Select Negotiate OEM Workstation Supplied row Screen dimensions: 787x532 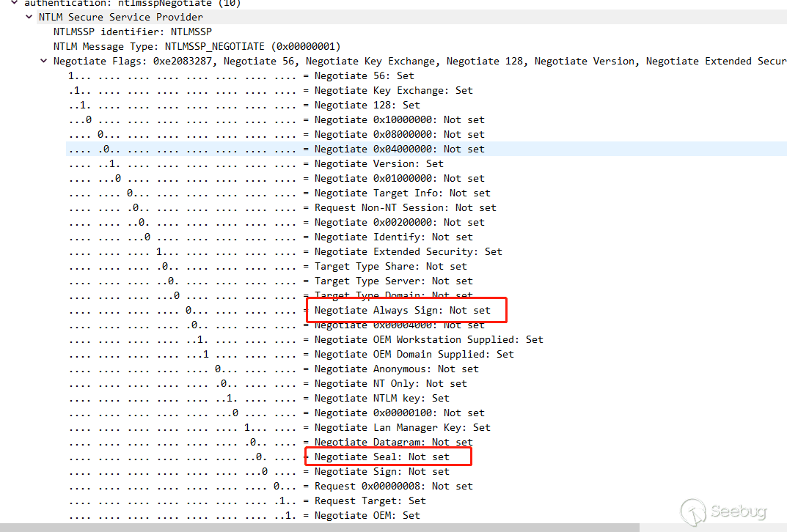point(306,339)
